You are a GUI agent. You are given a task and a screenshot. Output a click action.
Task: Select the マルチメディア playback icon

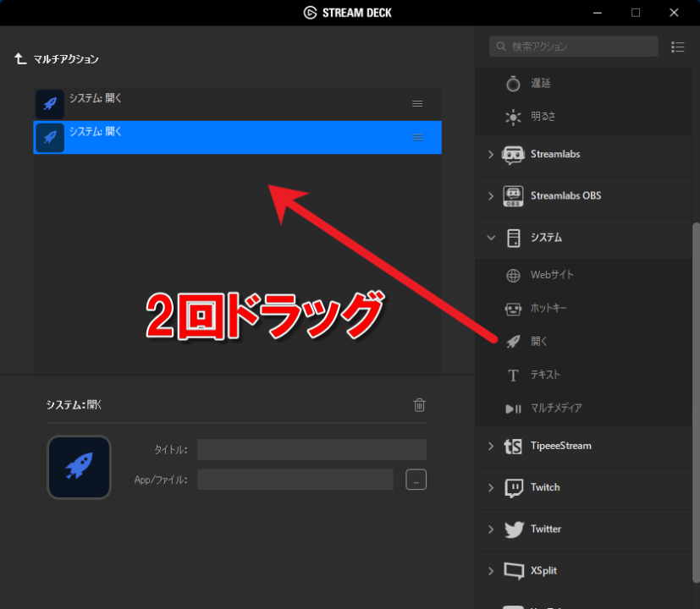coord(512,408)
